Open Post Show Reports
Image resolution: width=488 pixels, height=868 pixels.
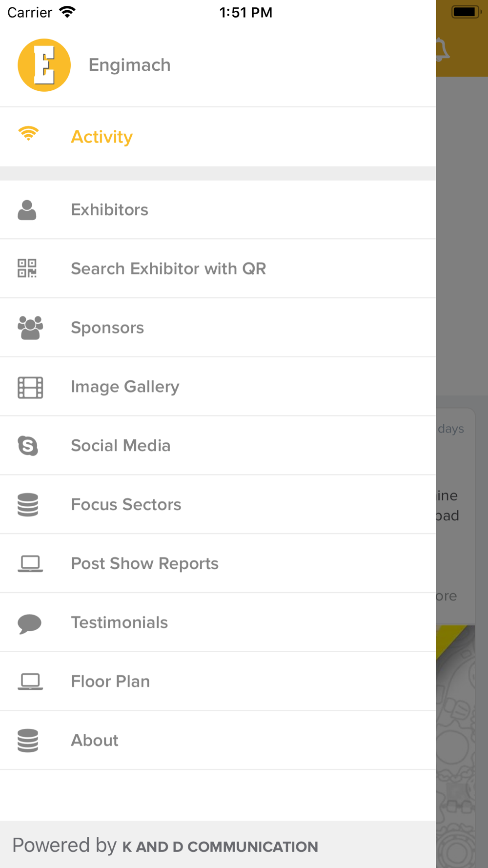pos(144,563)
